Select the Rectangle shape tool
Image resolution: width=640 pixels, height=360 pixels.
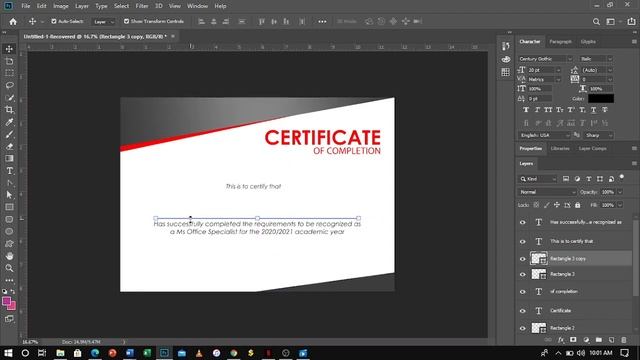click(9, 207)
